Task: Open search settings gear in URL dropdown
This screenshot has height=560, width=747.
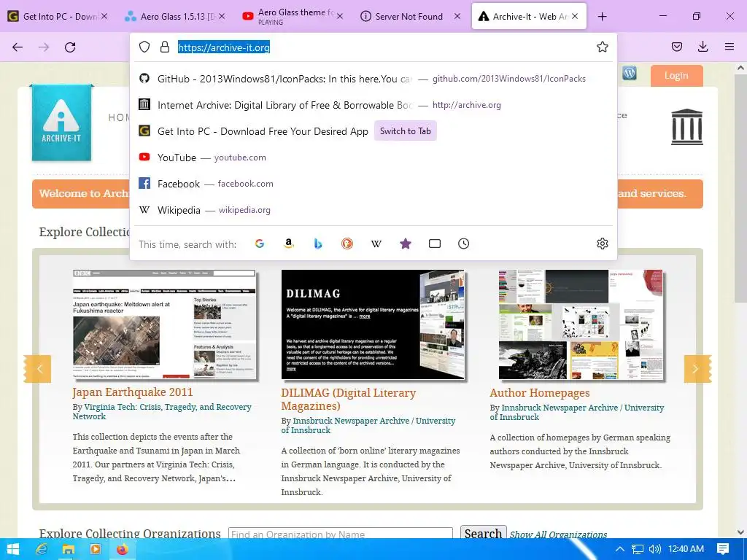Action: click(x=602, y=244)
